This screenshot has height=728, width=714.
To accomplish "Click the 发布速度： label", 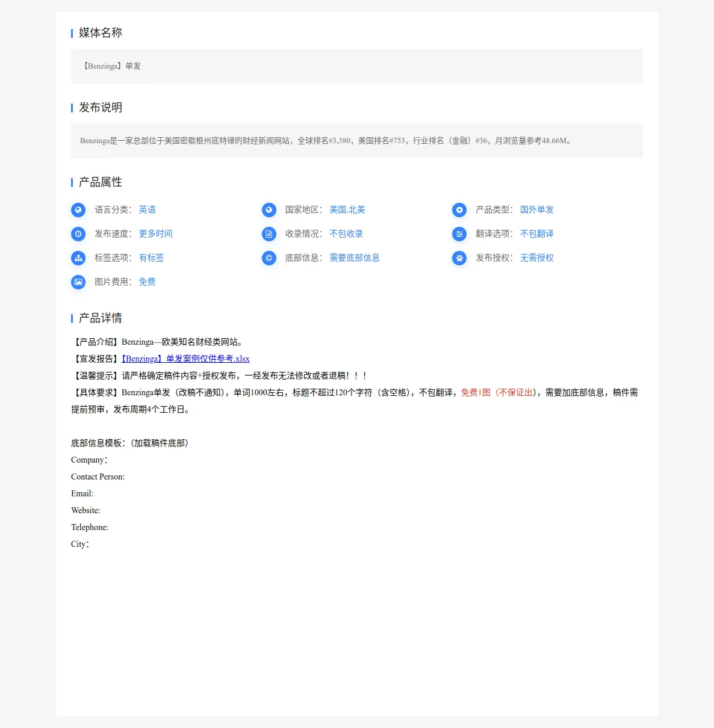I will [x=114, y=233].
